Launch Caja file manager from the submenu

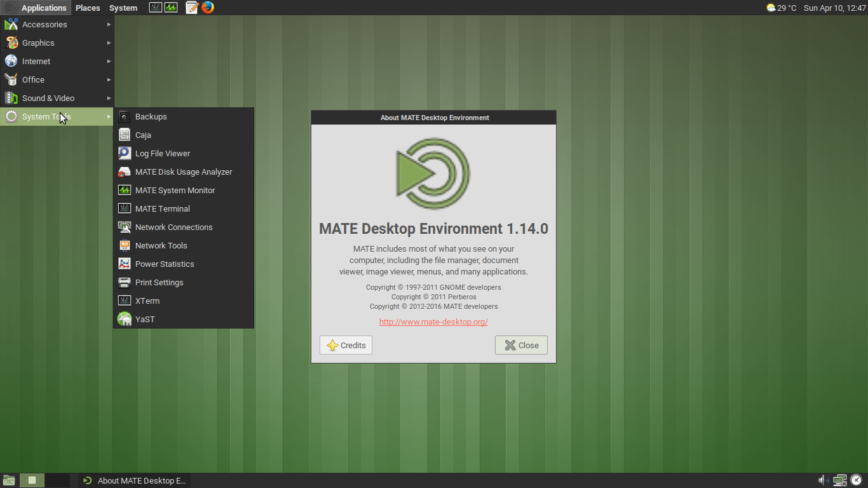pyautogui.click(x=184, y=135)
